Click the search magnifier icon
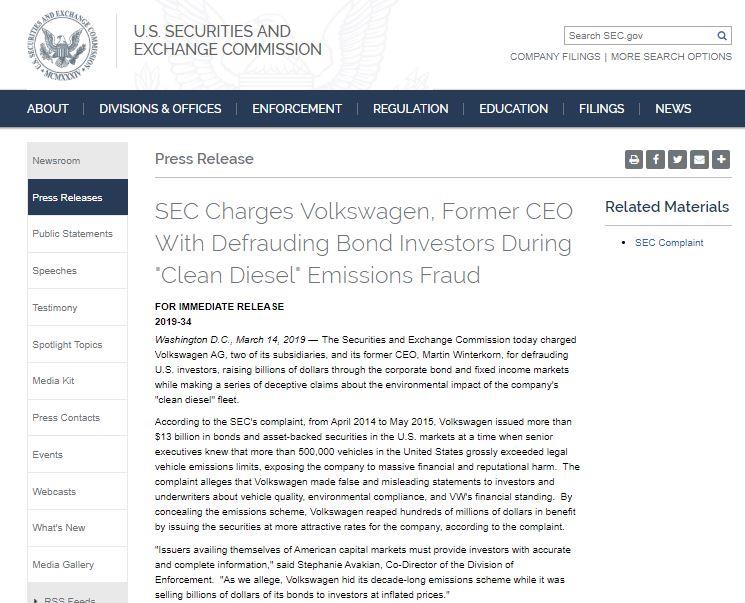The height and width of the screenshot is (603, 745). tap(722, 36)
